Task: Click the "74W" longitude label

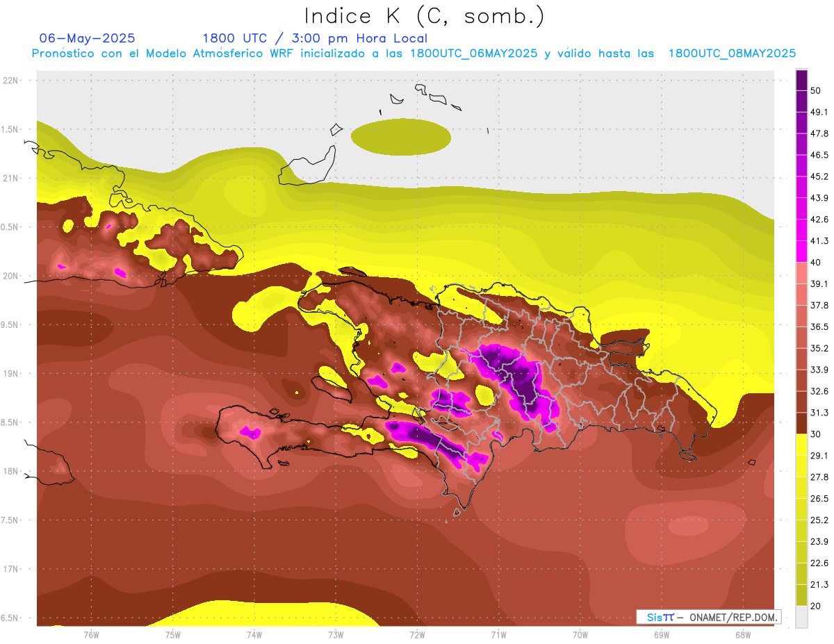Action: [254, 636]
